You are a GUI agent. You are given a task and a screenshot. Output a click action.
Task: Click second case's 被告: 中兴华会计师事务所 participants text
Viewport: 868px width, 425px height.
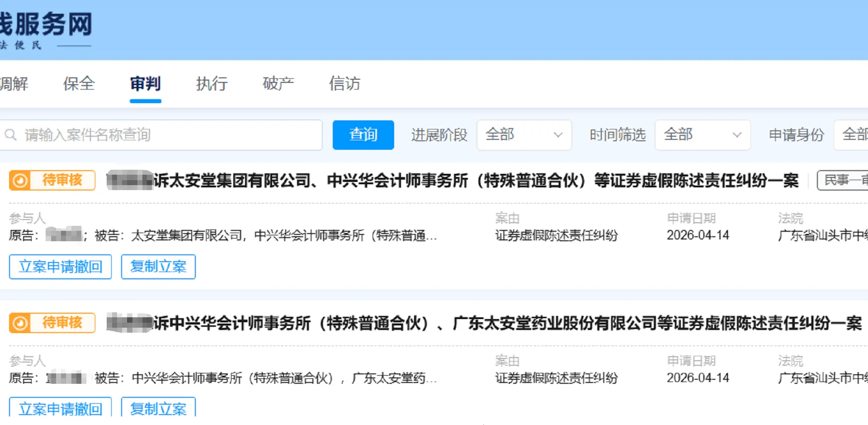tap(266, 378)
